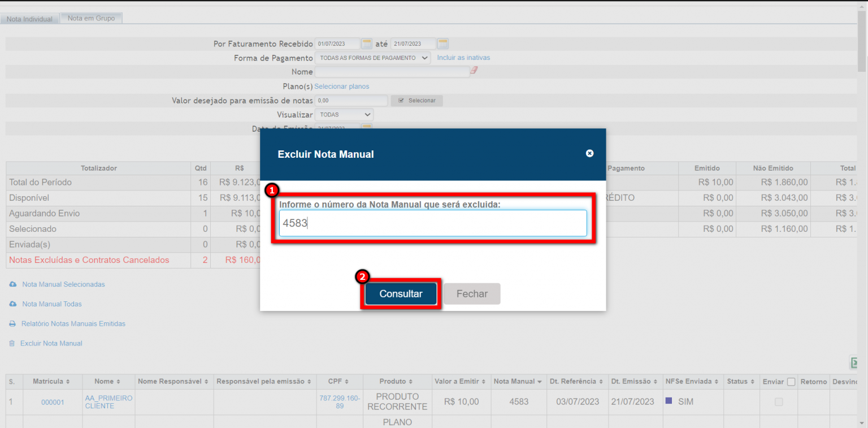Click printer icon for Relatório Notas Manuais Emitidas
868x428 pixels.
tap(12, 324)
